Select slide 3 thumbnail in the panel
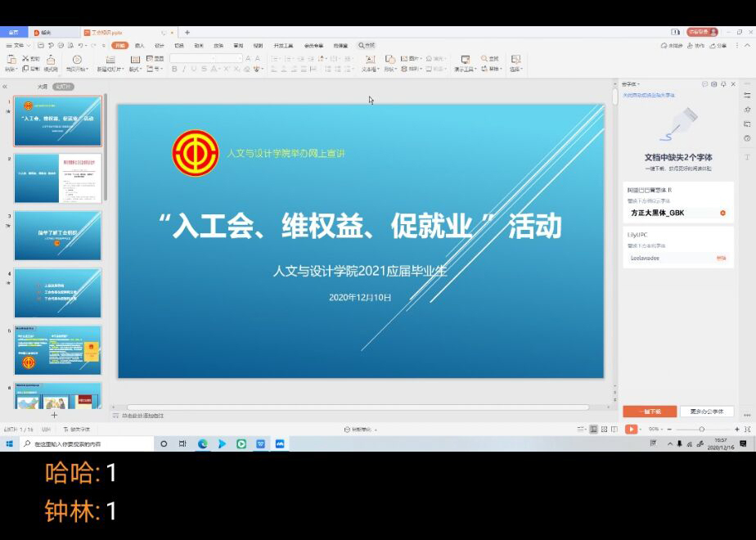The width and height of the screenshot is (756, 540). pyautogui.click(x=58, y=236)
